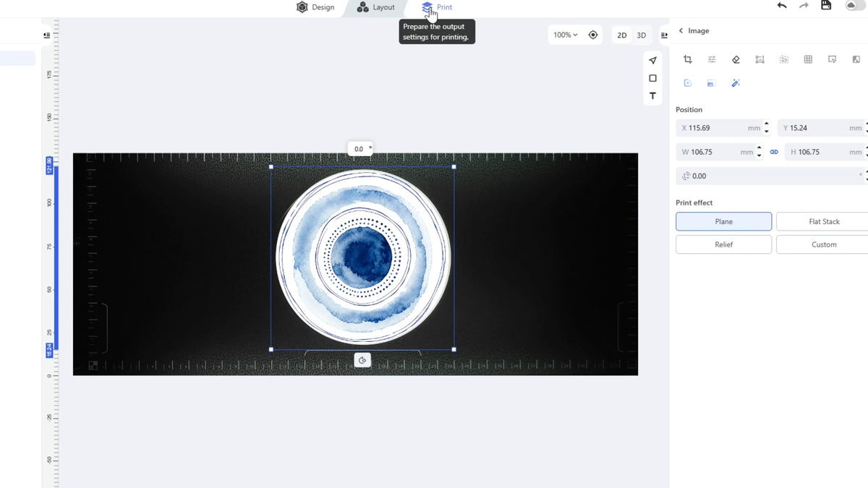Expand the left side panel

(46, 35)
